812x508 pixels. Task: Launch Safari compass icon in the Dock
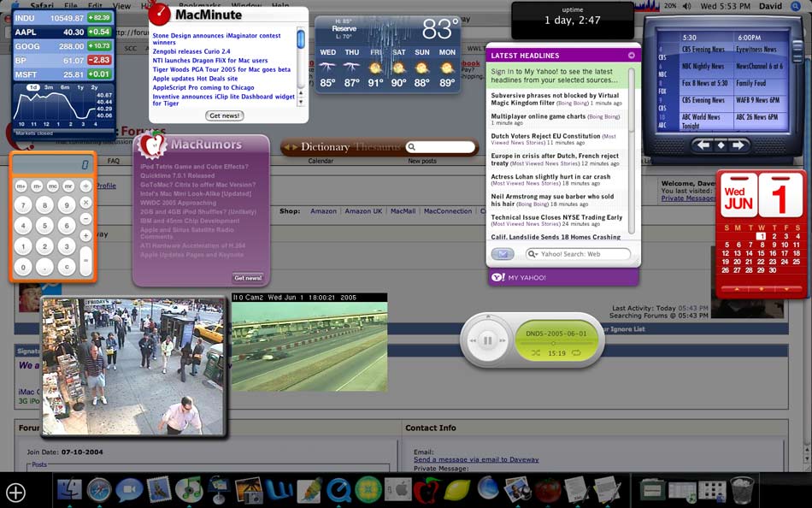pos(99,490)
